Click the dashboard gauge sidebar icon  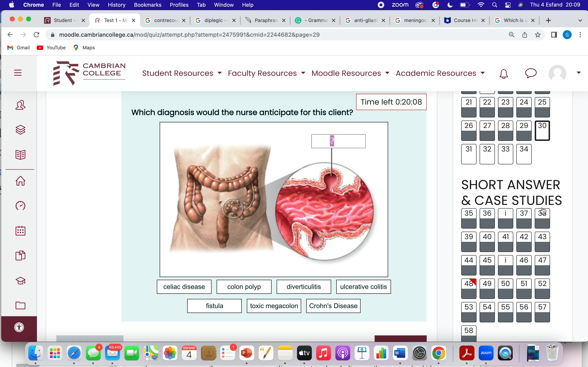(20, 206)
